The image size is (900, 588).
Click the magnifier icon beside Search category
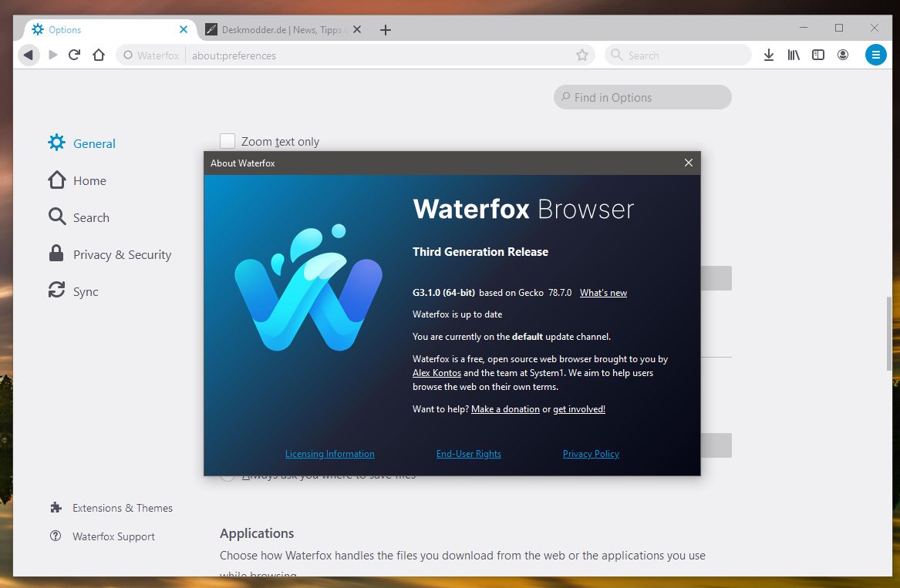pyautogui.click(x=57, y=217)
